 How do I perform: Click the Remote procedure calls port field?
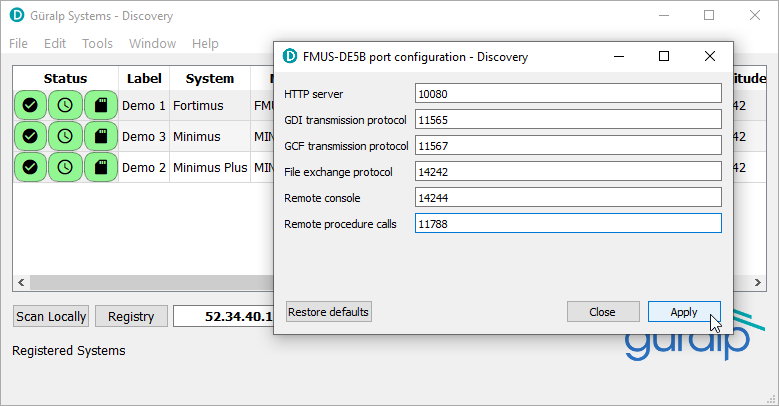pos(568,224)
